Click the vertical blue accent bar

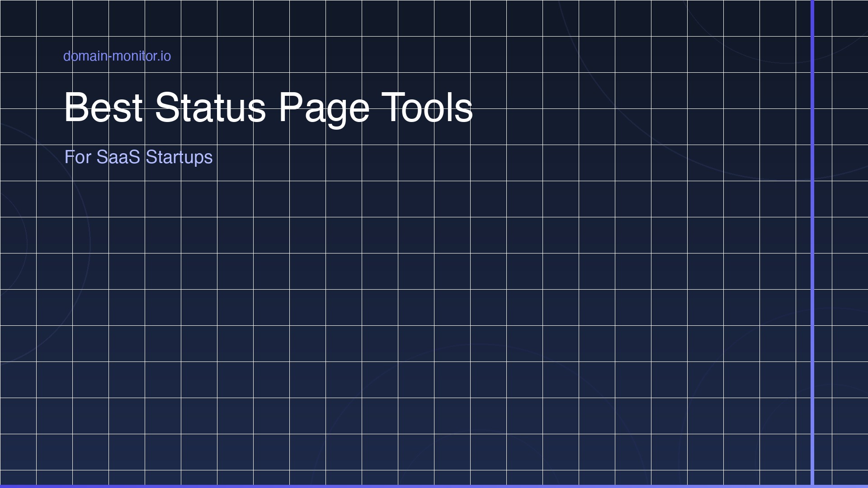[812, 244]
